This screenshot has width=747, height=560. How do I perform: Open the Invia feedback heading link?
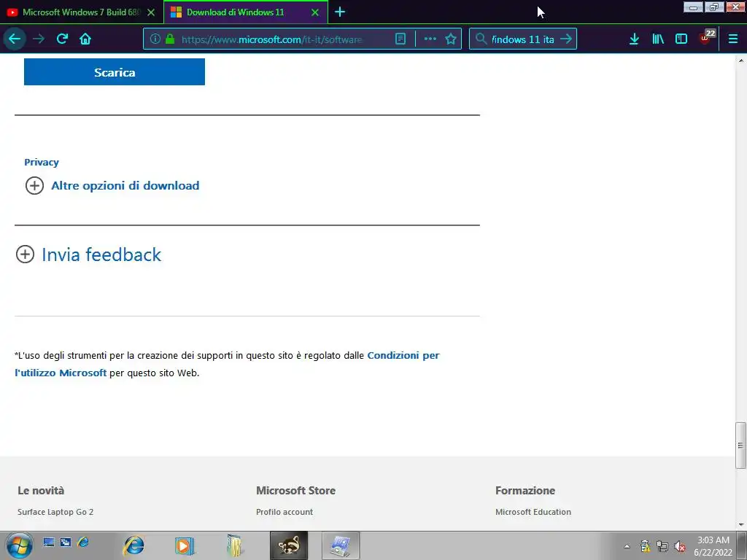[x=101, y=254]
